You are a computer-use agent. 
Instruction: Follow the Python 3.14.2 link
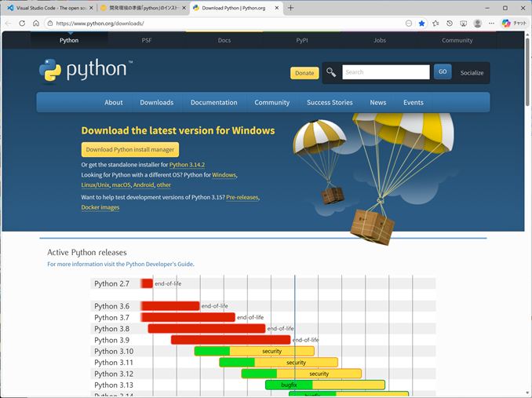pos(187,165)
